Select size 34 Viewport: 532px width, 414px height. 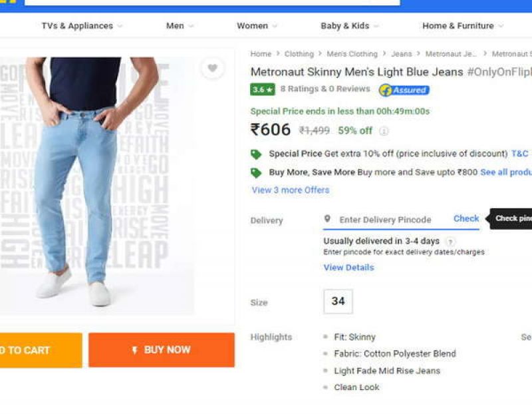pos(338,302)
